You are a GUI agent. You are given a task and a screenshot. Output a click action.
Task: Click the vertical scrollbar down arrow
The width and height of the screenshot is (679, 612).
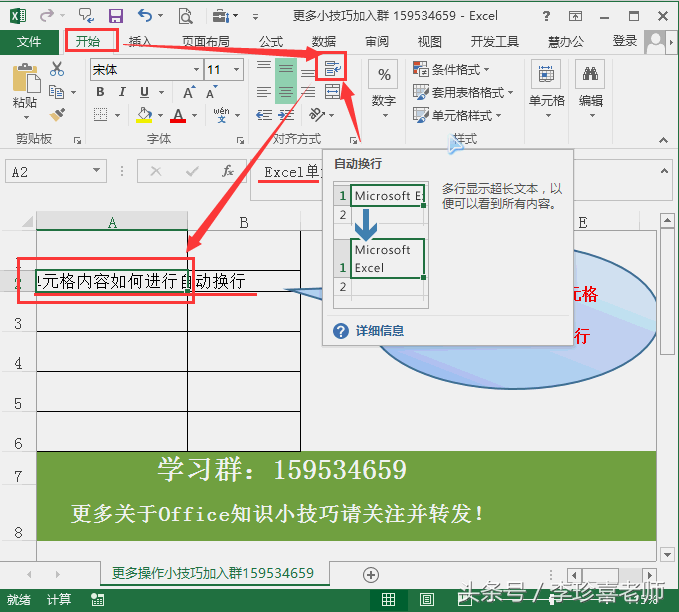(667, 554)
